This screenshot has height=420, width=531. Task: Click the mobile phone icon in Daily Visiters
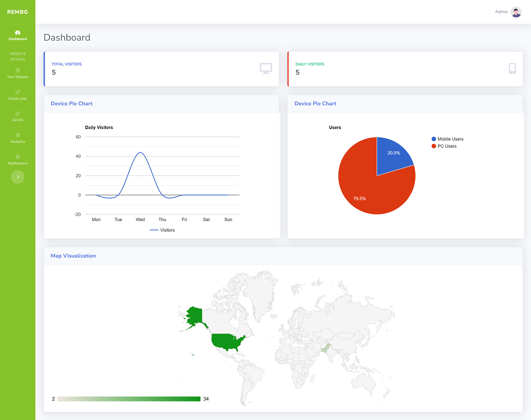pyautogui.click(x=512, y=69)
